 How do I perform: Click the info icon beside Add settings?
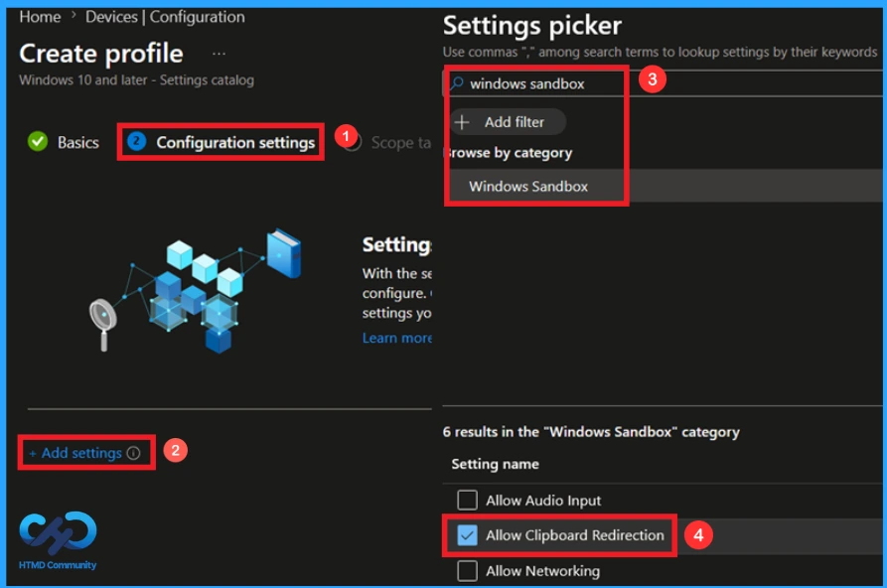coord(133,453)
